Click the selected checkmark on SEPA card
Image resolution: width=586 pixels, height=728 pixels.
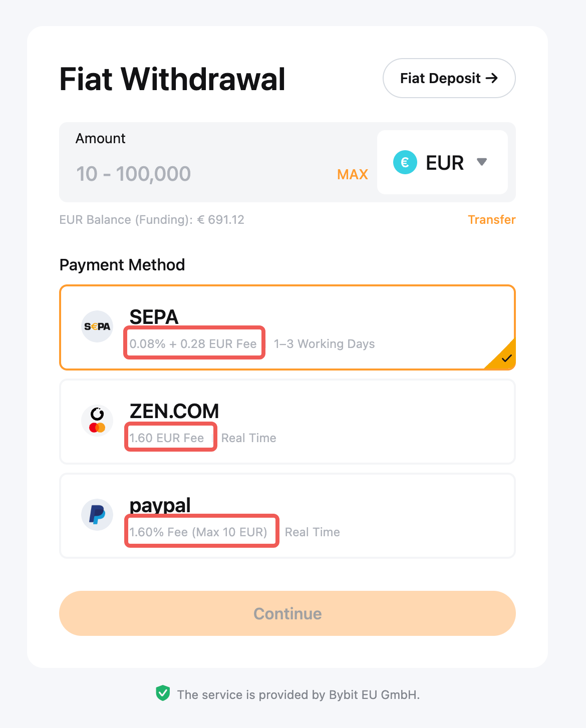tap(506, 358)
